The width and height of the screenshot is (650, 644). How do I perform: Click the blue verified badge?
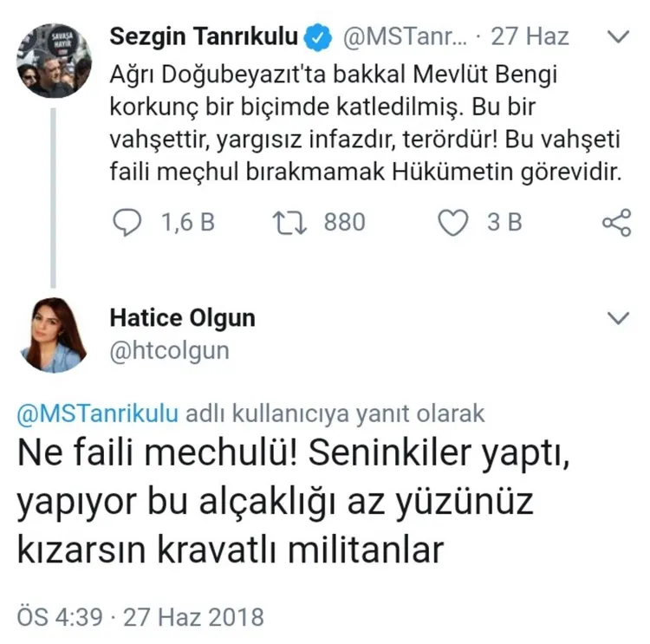click(320, 37)
